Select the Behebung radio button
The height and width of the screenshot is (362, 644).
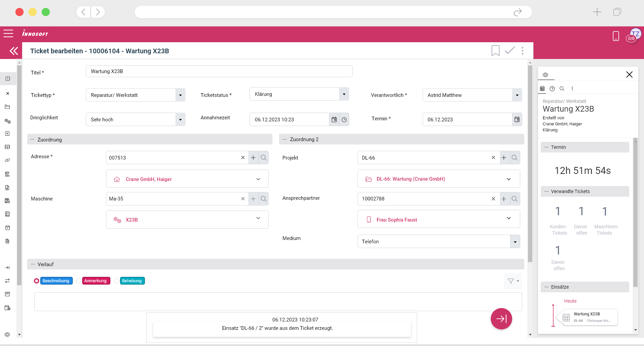tap(116, 281)
